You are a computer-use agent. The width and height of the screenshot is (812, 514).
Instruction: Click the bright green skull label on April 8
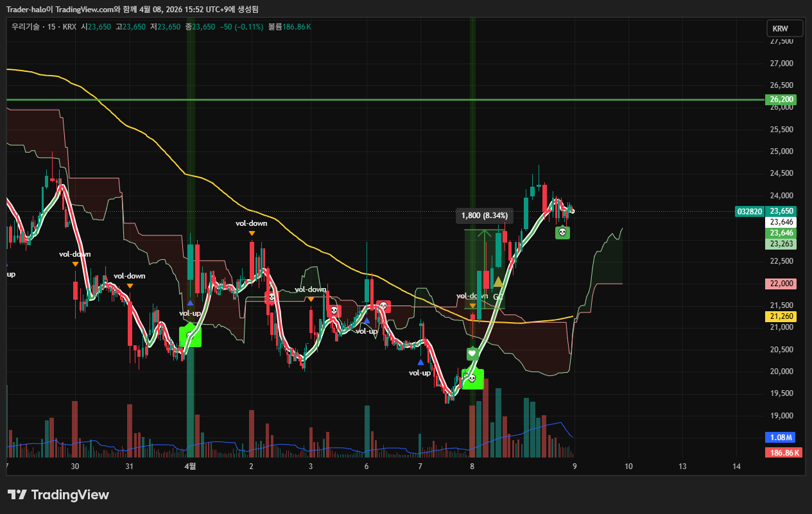click(472, 379)
